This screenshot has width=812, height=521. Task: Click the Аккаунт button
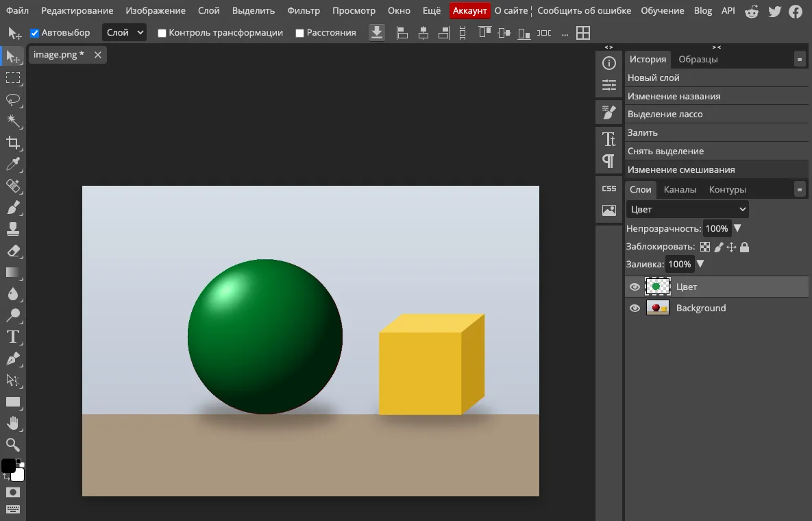pyautogui.click(x=469, y=10)
